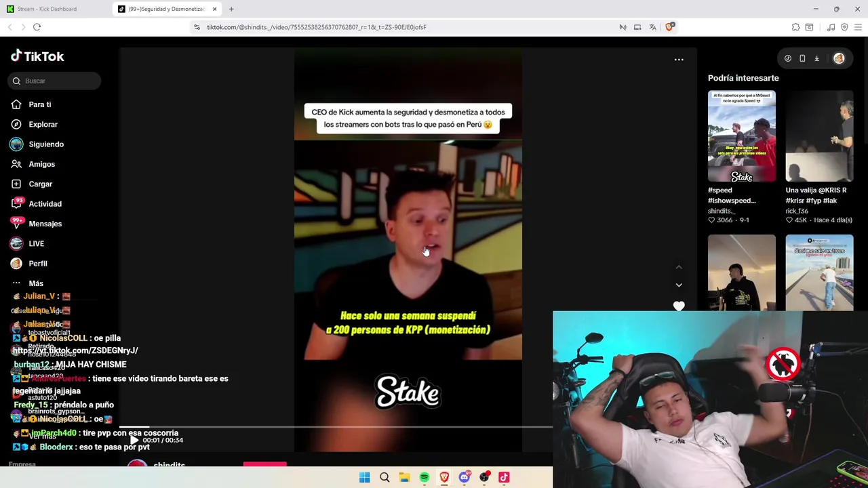868x488 pixels.
Task: Click the muted-media icon in address bar
Action: [x=623, y=27]
